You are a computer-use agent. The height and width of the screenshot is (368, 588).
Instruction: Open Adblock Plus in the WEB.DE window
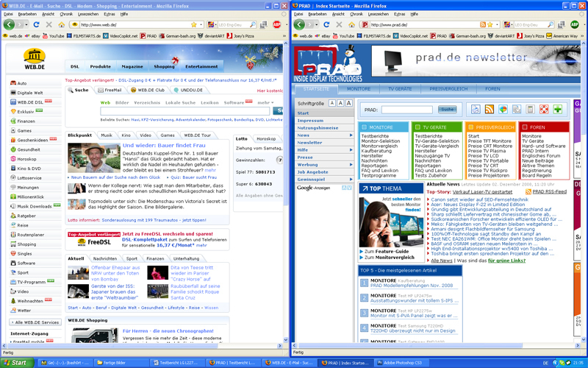point(277,24)
